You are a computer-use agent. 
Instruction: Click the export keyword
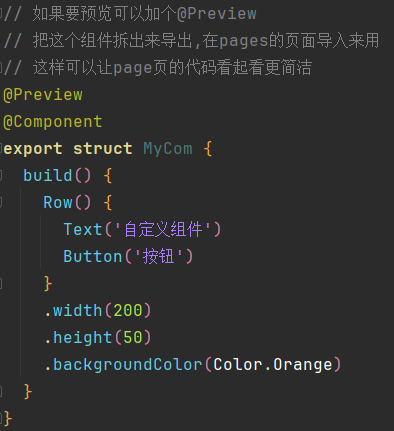click(x=33, y=149)
